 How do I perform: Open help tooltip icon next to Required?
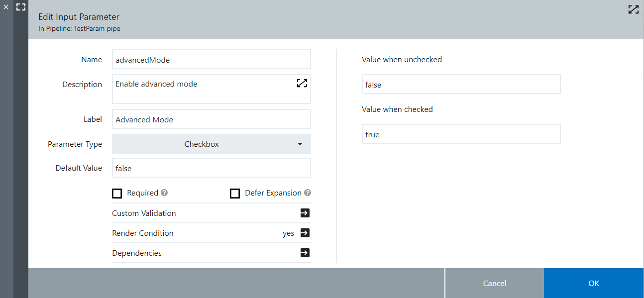164,193
